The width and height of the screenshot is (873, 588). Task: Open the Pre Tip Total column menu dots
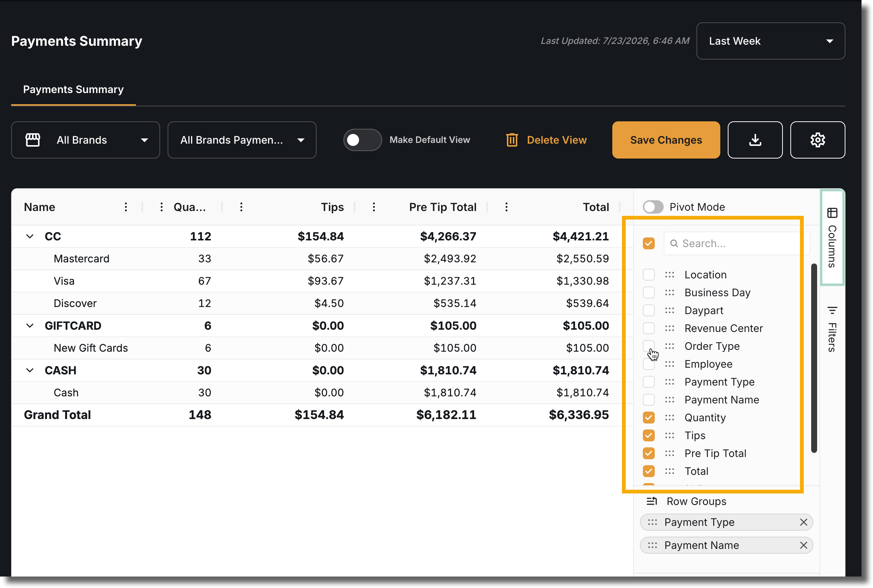(x=374, y=207)
